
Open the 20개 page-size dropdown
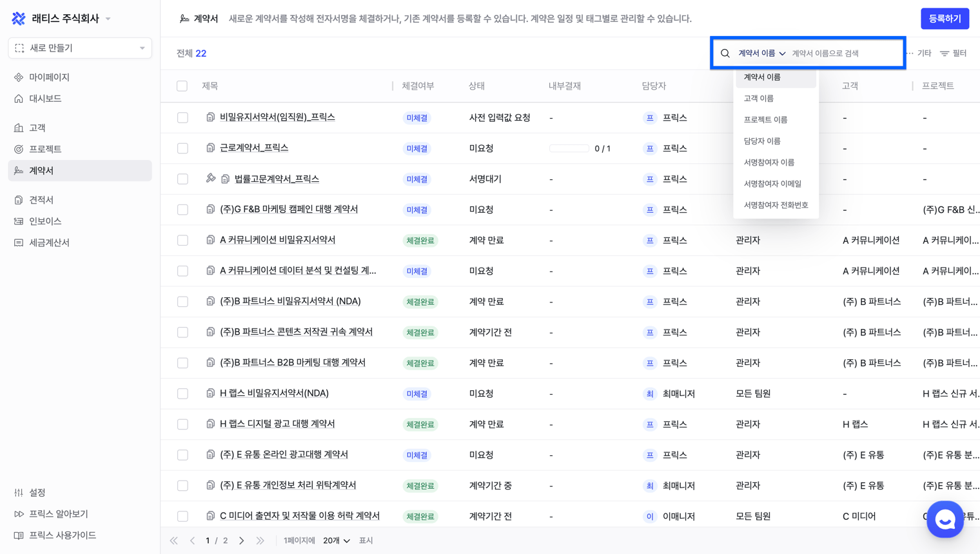tap(337, 540)
